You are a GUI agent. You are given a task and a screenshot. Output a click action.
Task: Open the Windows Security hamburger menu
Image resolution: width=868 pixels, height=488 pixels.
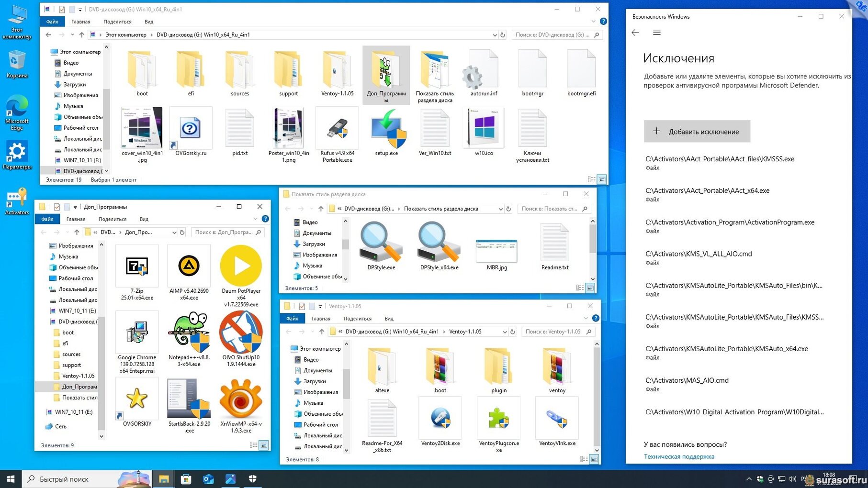coord(657,33)
